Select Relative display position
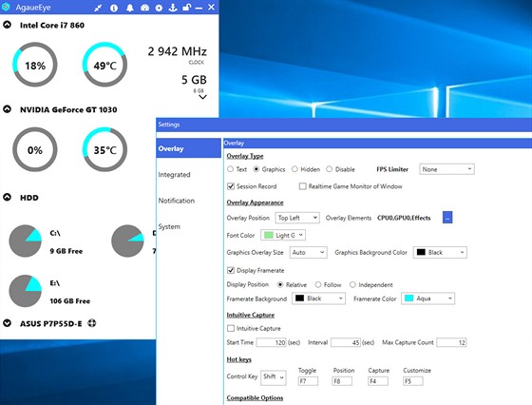The width and height of the screenshot is (532, 405). [x=280, y=284]
